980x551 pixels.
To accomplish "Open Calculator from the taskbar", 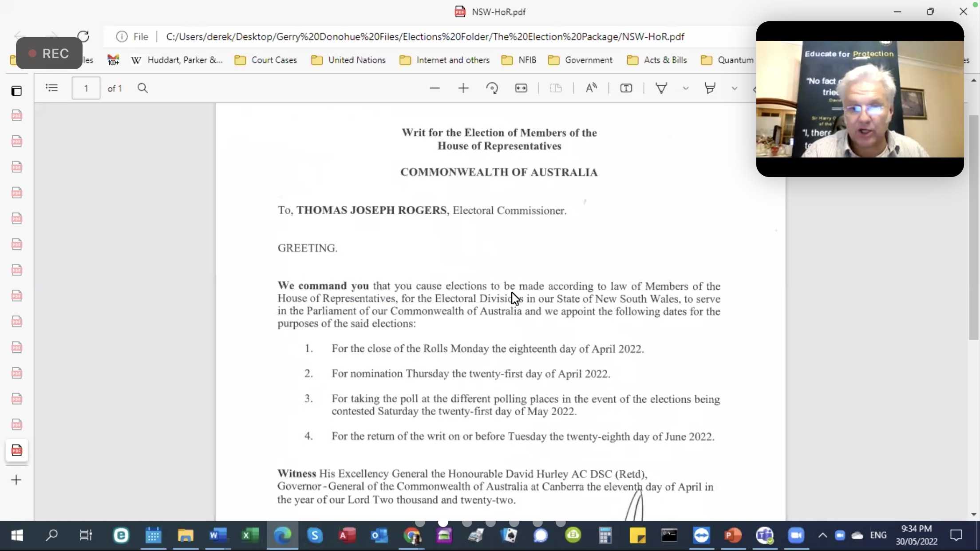I will point(605,536).
